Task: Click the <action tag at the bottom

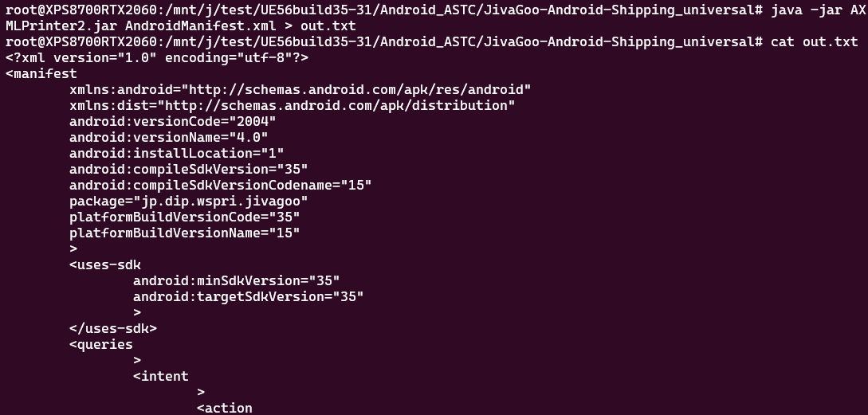Action: [224, 408]
